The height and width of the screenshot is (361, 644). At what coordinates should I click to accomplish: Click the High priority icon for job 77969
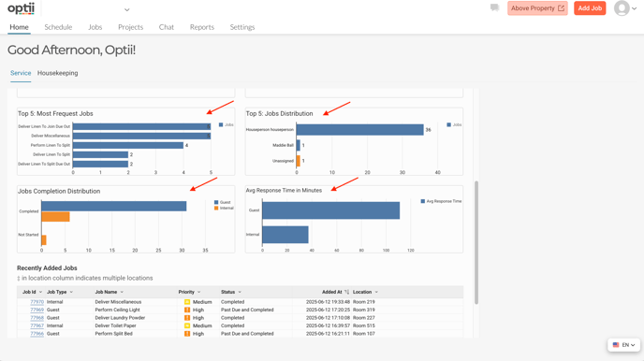187,310
